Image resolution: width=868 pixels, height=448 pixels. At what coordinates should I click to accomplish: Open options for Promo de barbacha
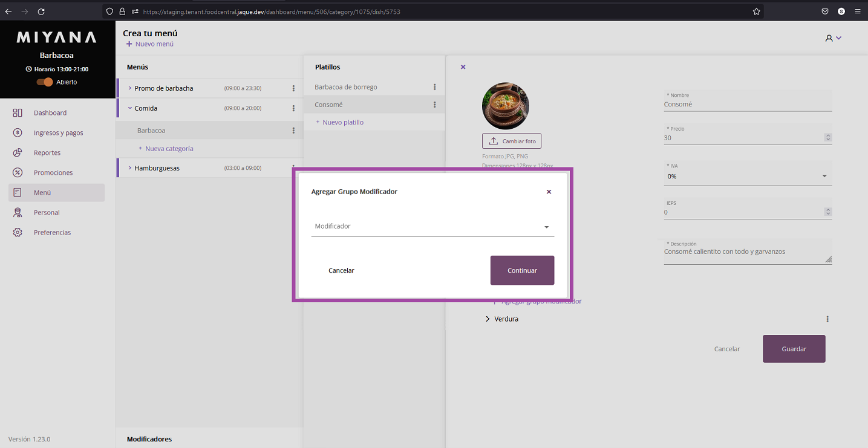coord(293,88)
